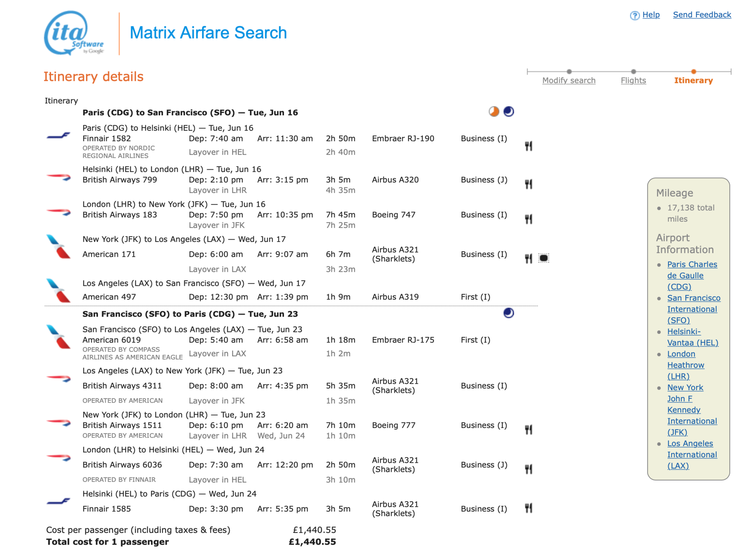Click the meal icon for Finnair 1582
Image resolution: width=756 pixels, height=558 pixels.
(x=528, y=146)
